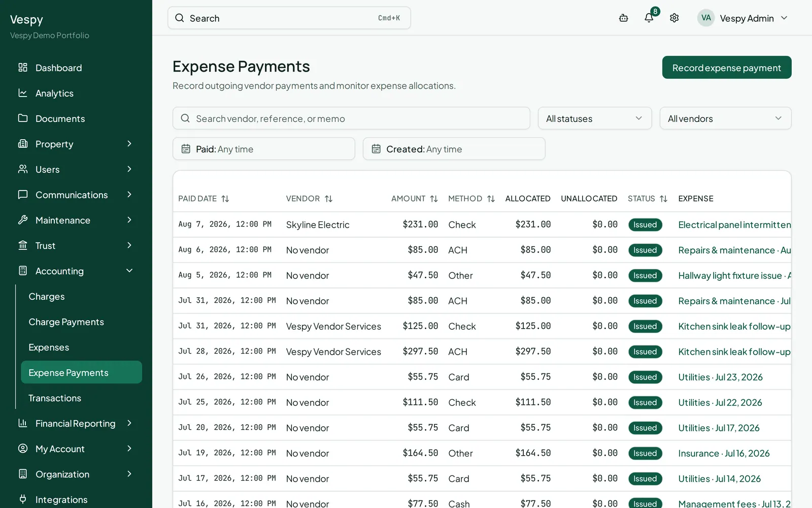Expand the Financial Reporting section chevron

pyautogui.click(x=129, y=423)
